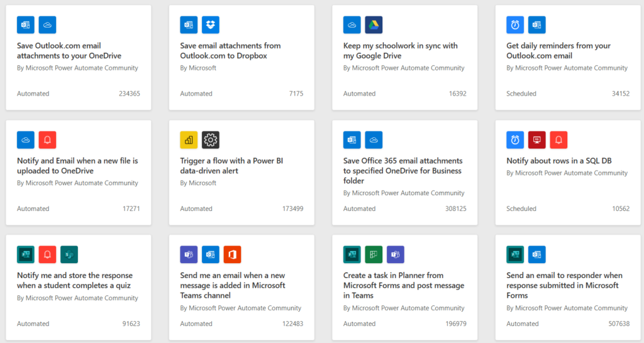Click the orange Office 365 icon
The width and height of the screenshot is (644, 343).
point(232,254)
